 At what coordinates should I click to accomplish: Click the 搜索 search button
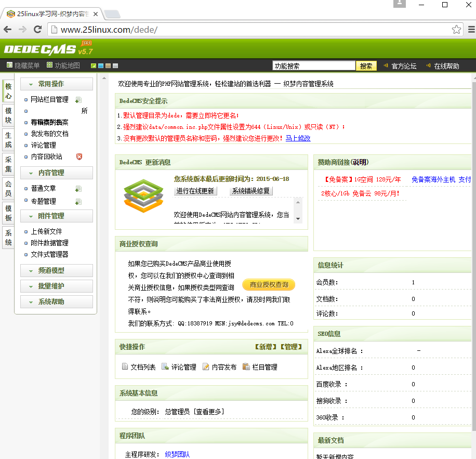(x=366, y=66)
